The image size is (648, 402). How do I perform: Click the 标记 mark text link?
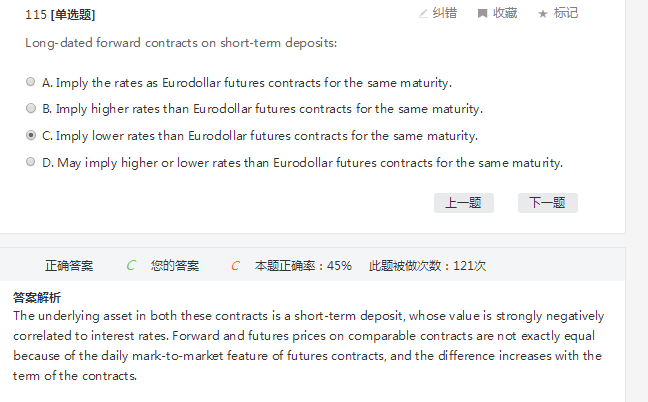[x=566, y=13]
